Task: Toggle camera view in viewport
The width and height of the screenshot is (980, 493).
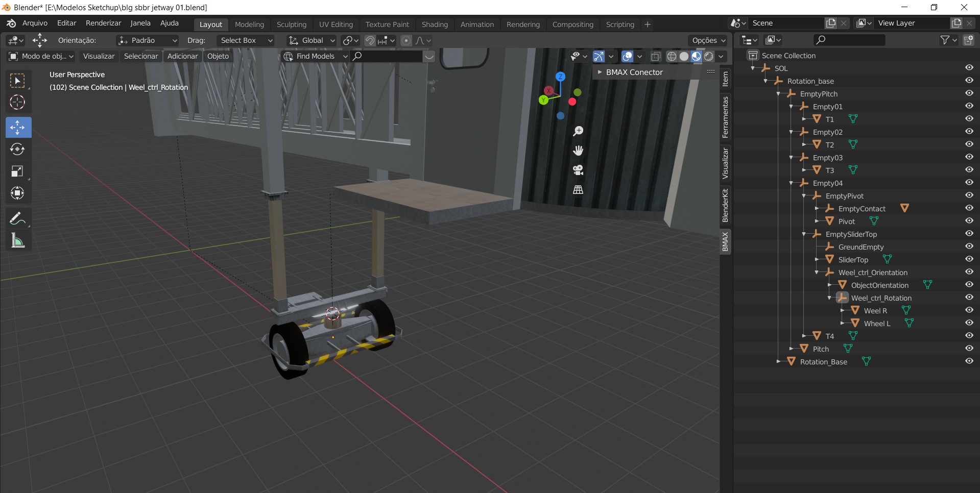Action: [578, 170]
